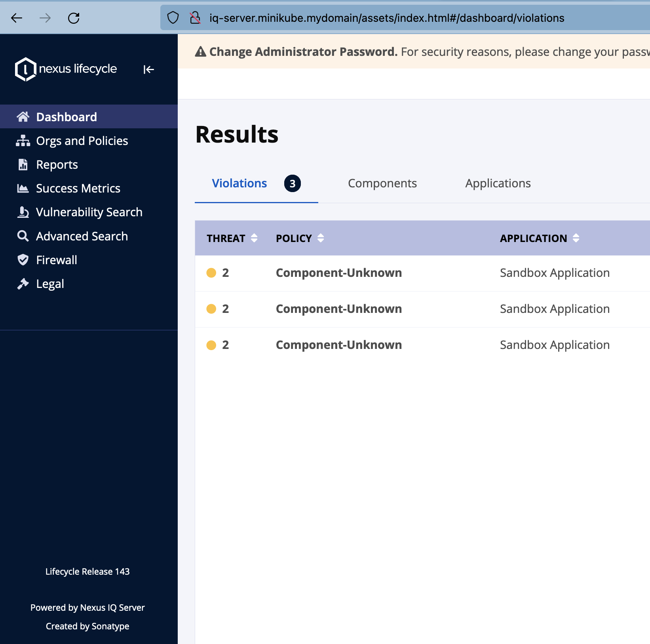Collapse the sidebar navigation panel
Viewport: 650px width, 644px height.
[x=148, y=70]
